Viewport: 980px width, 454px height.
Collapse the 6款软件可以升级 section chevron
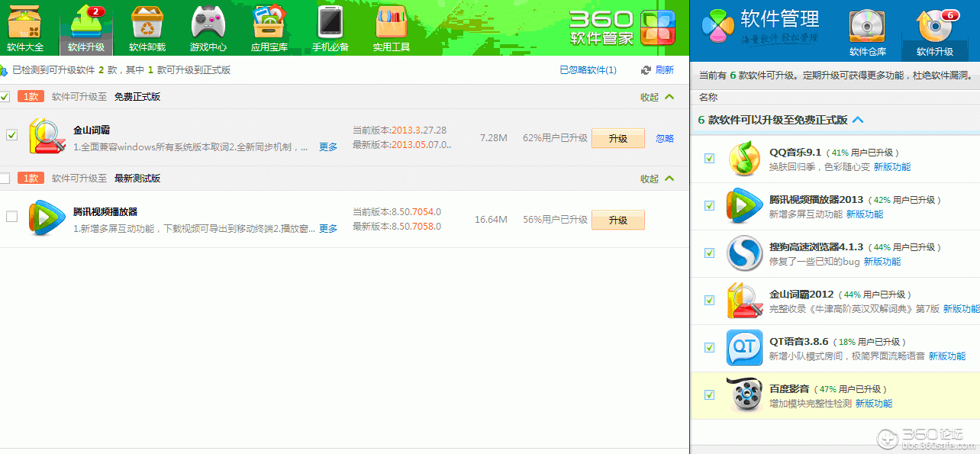858,120
